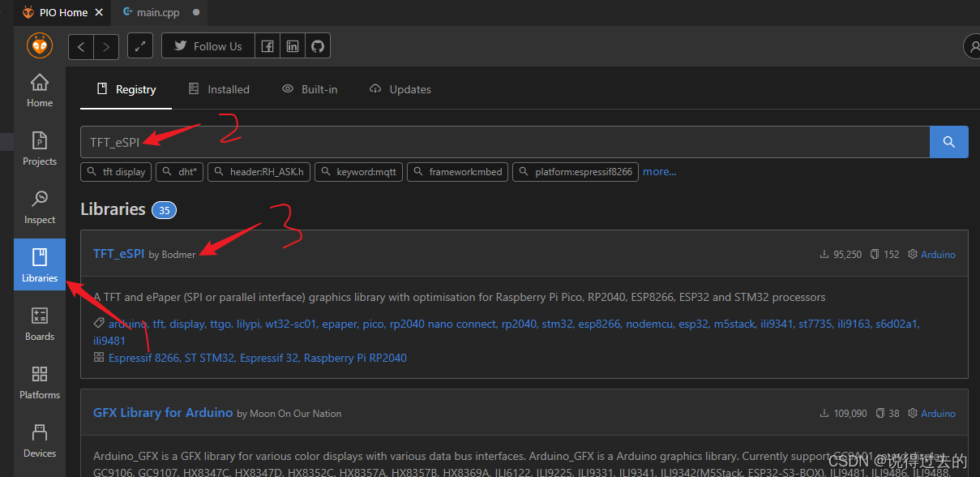Apply the dht* search suggestion
This screenshot has height=477, width=980.
pos(179,172)
